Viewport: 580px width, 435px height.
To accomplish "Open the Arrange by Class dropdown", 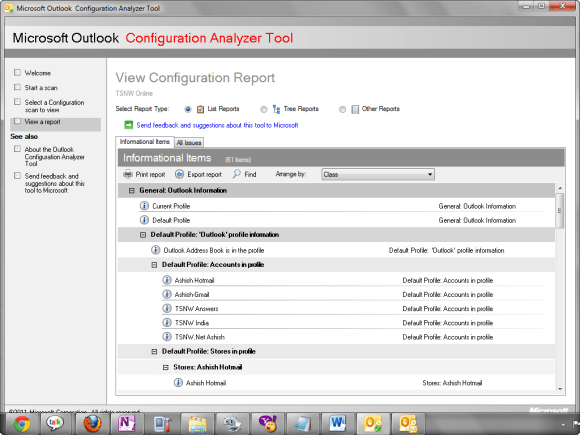I will point(378,174).
